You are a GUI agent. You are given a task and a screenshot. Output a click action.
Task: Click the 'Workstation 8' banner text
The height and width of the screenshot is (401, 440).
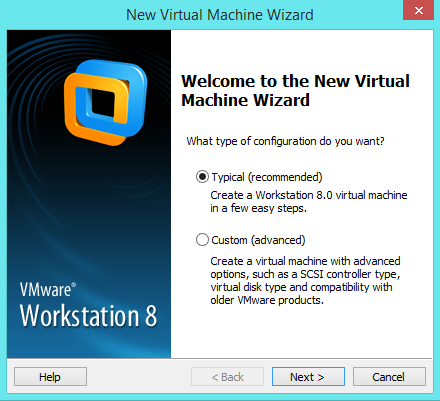[x=88, y=315]
